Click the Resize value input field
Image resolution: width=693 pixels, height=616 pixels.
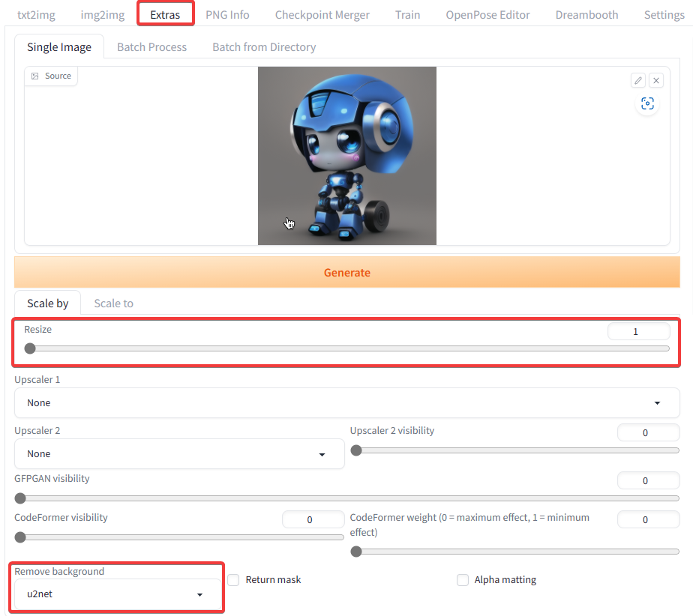(639, 332)
